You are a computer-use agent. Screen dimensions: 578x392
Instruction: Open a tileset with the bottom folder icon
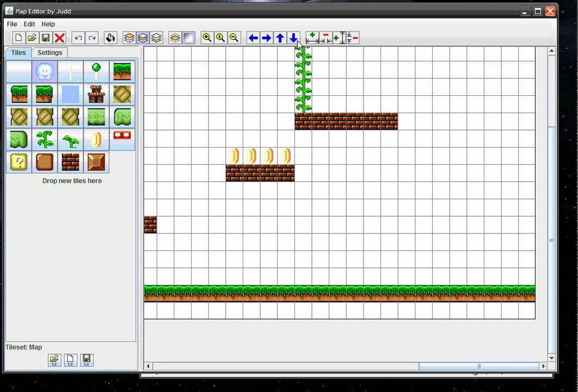coord(54,360)
